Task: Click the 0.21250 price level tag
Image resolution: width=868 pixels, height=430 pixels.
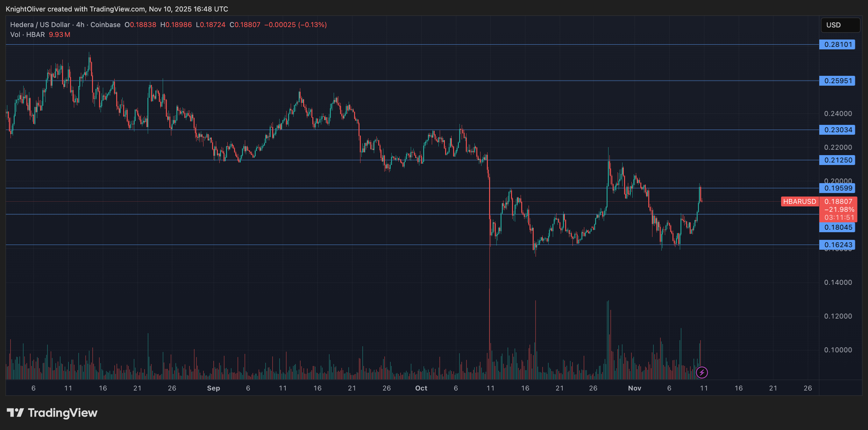Action: click(x=837, y=160)
